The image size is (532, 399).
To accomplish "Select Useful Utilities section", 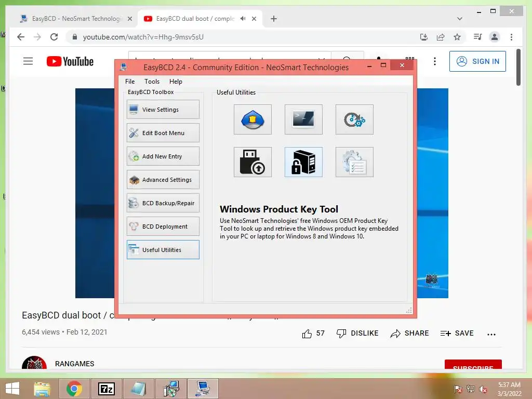I will pos(163,250).
